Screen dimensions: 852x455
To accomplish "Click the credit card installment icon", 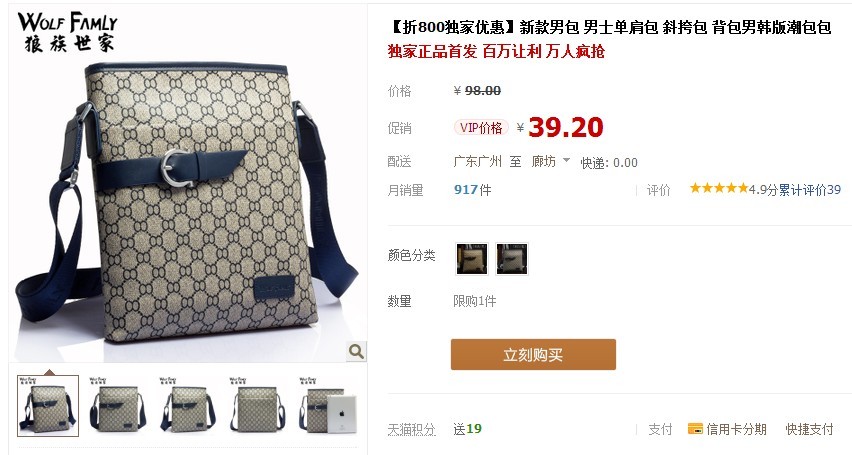I will pos(695,429).
